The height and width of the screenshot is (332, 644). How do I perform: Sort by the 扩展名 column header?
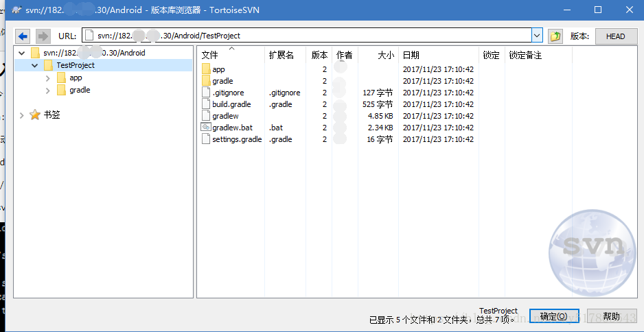click(x=286, y=55)
